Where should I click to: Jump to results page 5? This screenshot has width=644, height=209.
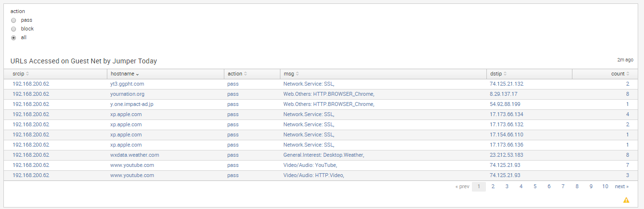pos(535,186)
